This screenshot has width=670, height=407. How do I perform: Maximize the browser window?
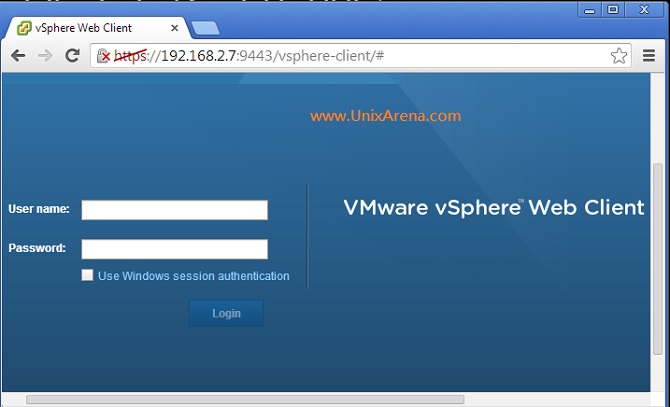click(x=613, y=9)
